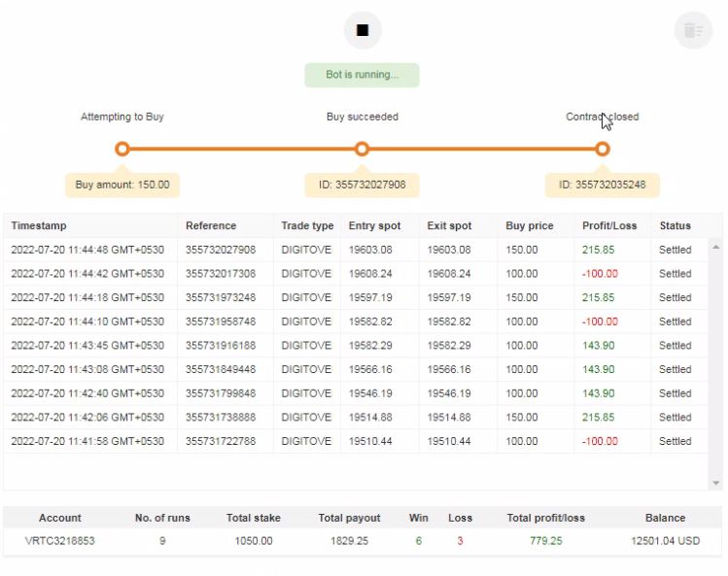
Task: Click the account ID VRTC3218853
Action: click(60, 541)
